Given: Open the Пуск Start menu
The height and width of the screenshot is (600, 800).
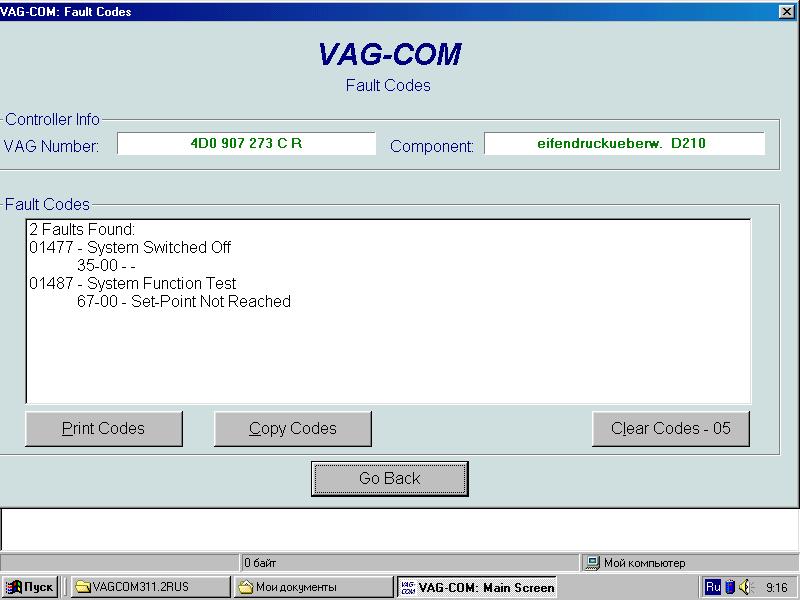Looking at the screenshot, I should 30,587.
